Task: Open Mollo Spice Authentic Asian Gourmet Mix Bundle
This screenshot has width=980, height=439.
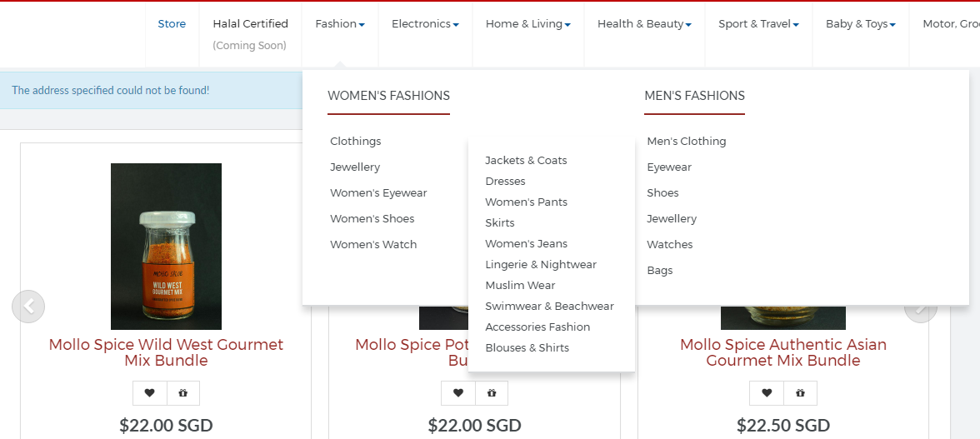Action: coord(782,352)
